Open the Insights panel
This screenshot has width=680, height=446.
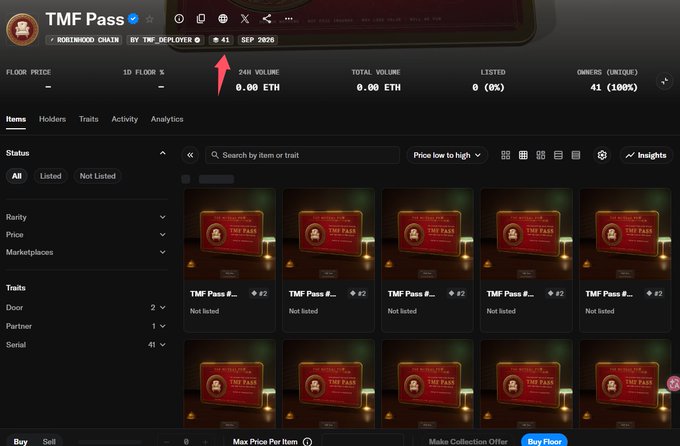tap(646, 155)
